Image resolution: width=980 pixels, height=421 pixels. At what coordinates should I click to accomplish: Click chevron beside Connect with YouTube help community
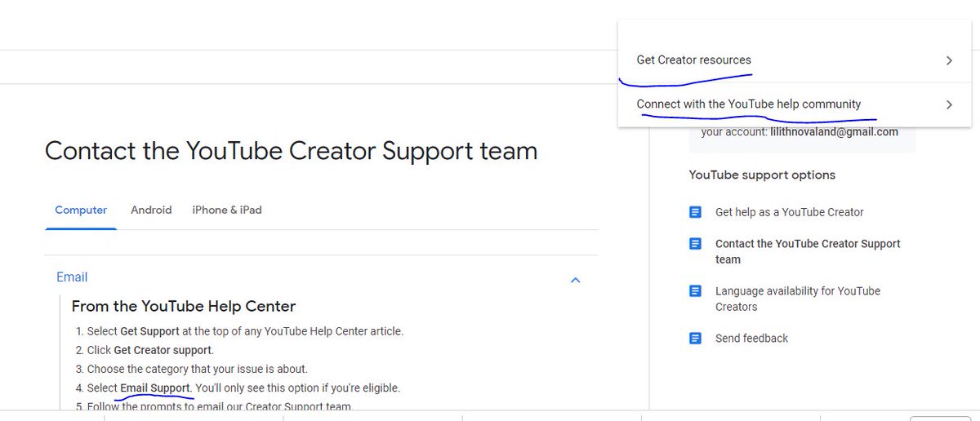[x=949, y=104]
